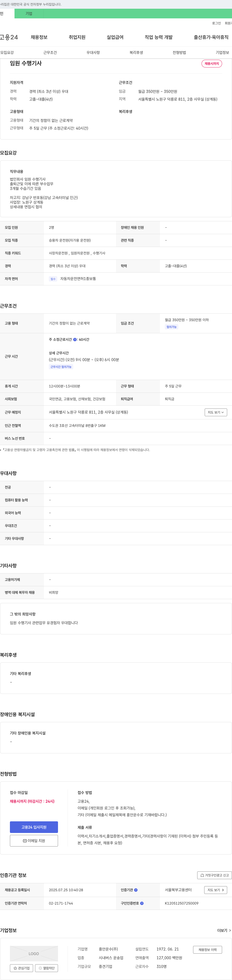The image size is (232, 980).
Task: Click 필수 badge next to 자동차운전면허1종보통
Action: pos(53,279)
